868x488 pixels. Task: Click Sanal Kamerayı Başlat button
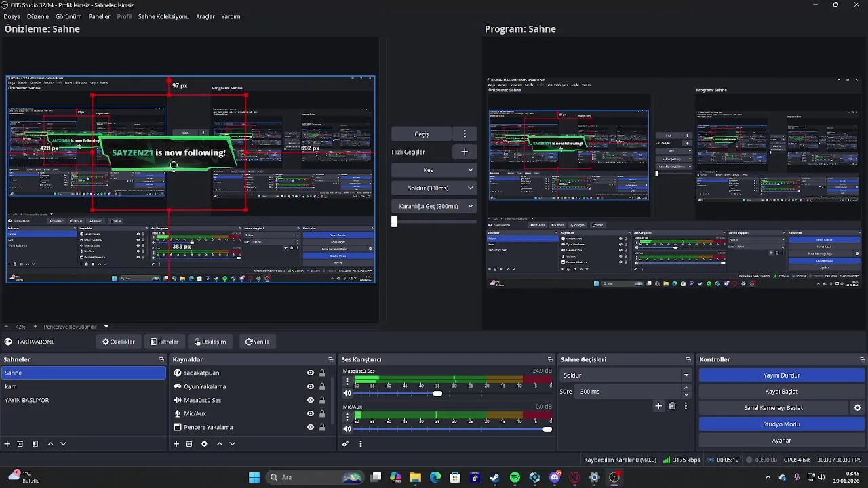pos(773,408)
